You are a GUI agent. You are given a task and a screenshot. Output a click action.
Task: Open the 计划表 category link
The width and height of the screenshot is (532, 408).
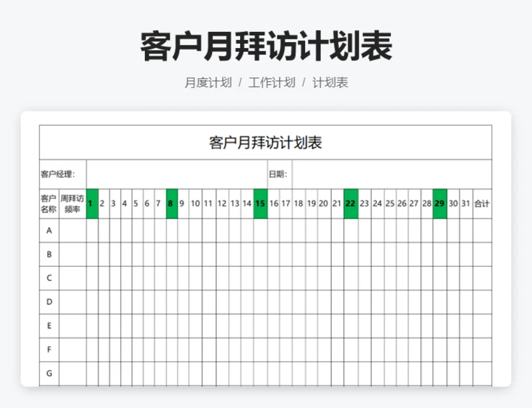(x=330, y=83)
